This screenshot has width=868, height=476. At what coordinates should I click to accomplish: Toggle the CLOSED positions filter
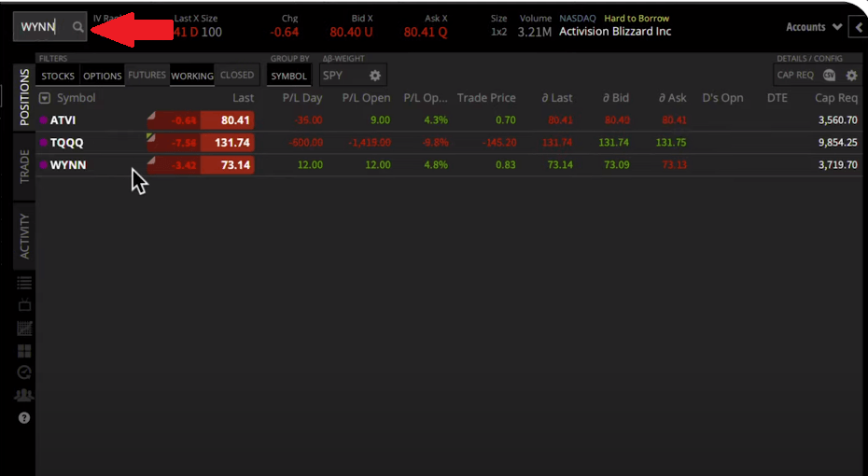click(x=237, y=76)
